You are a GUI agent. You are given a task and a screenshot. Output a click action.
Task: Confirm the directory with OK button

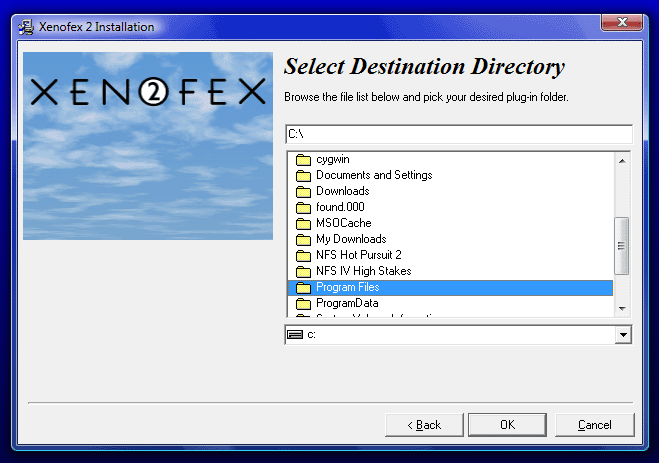click(507, 425)
